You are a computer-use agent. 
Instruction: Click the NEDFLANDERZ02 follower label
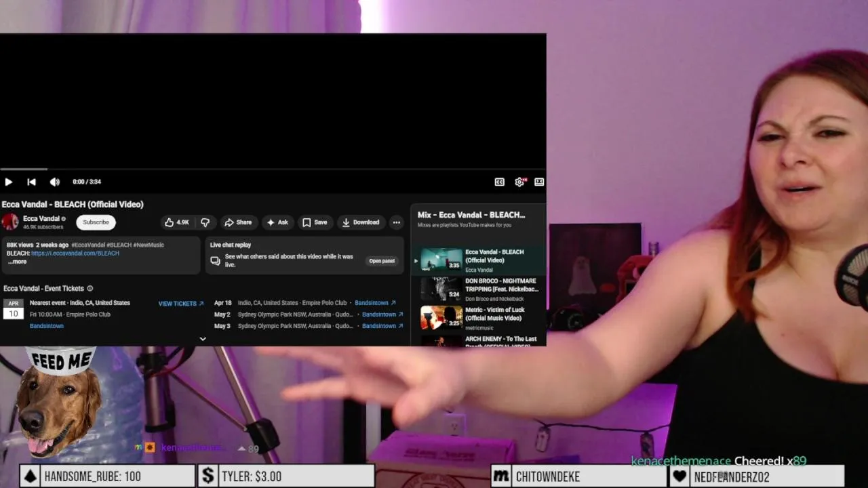point(732,476)
